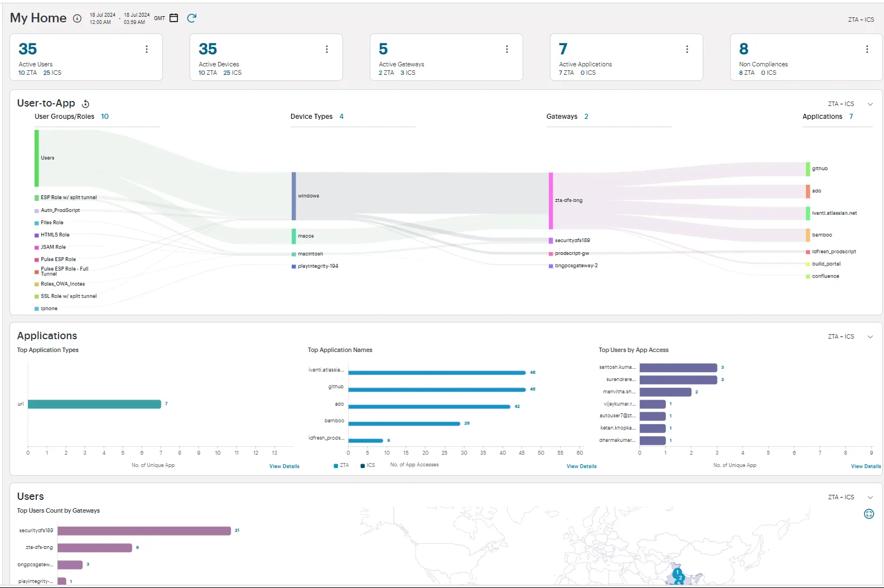Reset the User-to-App chart
The width and height of the screenshot is (884, 588).
(86, 104)
